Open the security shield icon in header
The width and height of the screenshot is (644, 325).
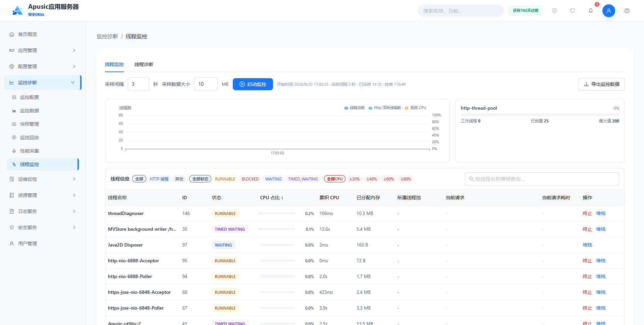coord(554,11)
